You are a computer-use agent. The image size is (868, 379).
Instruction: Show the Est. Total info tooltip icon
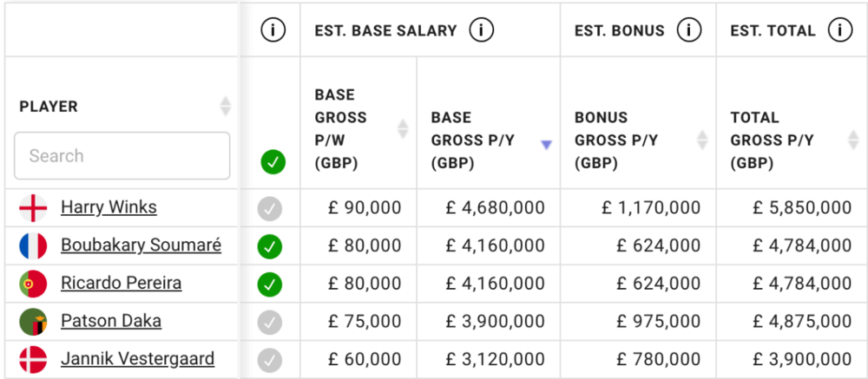839,30
